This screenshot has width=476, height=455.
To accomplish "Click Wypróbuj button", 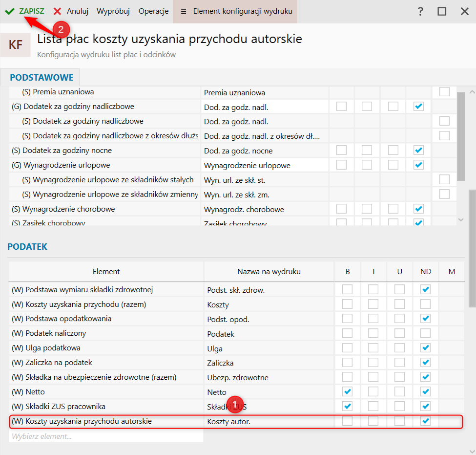I will [113, 11].
